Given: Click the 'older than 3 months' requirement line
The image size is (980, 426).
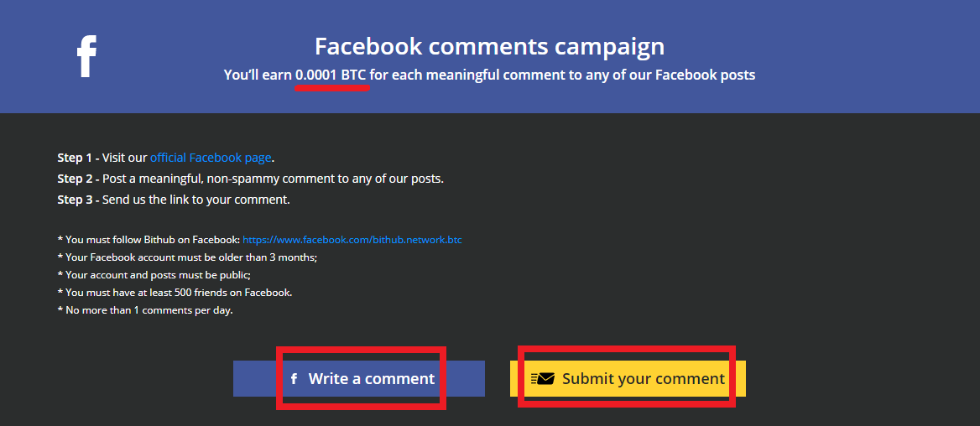Looking at the screenshot, I should (187, 257).
